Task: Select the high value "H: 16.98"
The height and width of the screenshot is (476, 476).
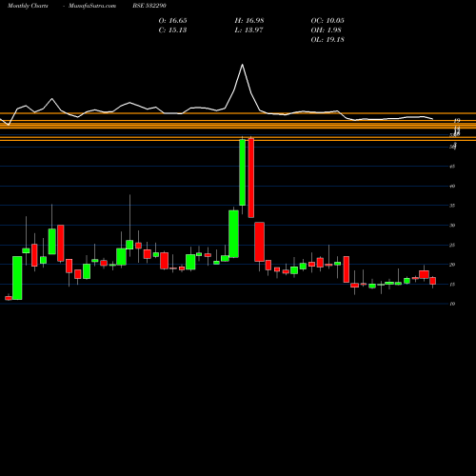Action: 249,21
